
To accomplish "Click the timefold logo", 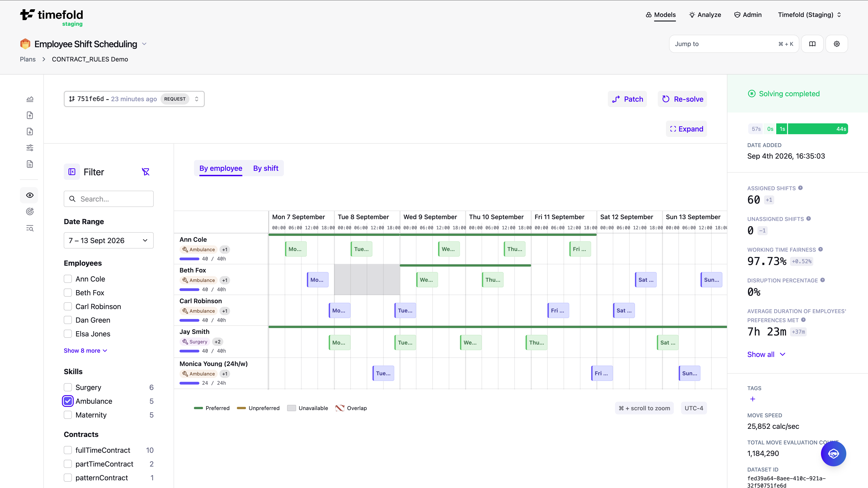I will [52, 18].
